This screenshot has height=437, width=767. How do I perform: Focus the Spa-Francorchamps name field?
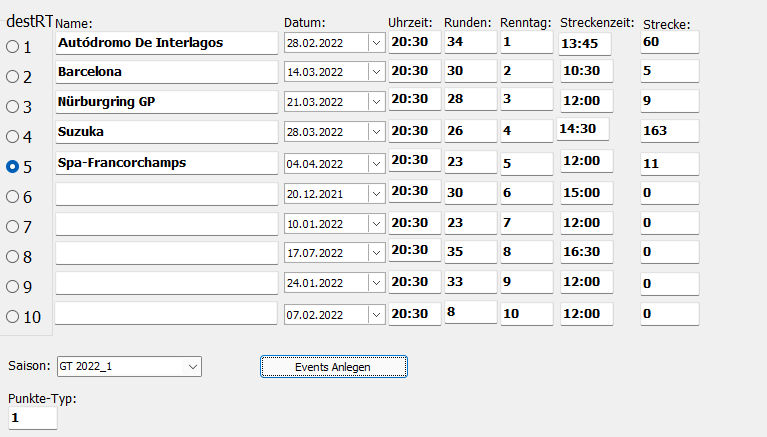[x=166, y=163]
